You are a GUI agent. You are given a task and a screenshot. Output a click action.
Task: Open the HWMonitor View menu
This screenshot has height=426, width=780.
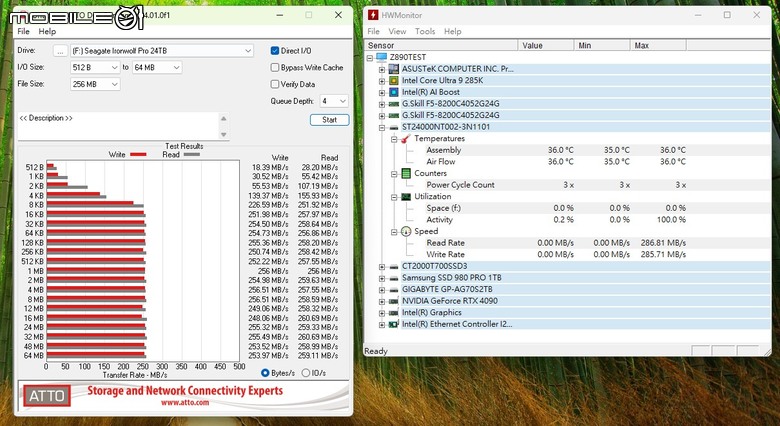(x=397, y=31)
